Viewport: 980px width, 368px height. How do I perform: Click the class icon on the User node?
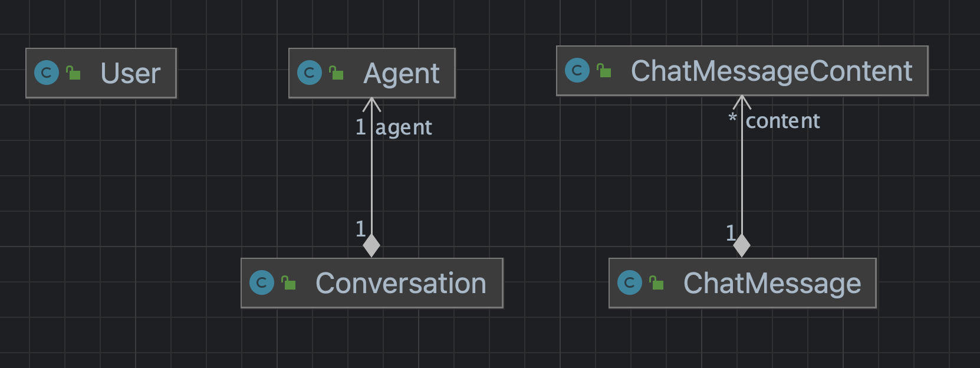tap(47, 73)
